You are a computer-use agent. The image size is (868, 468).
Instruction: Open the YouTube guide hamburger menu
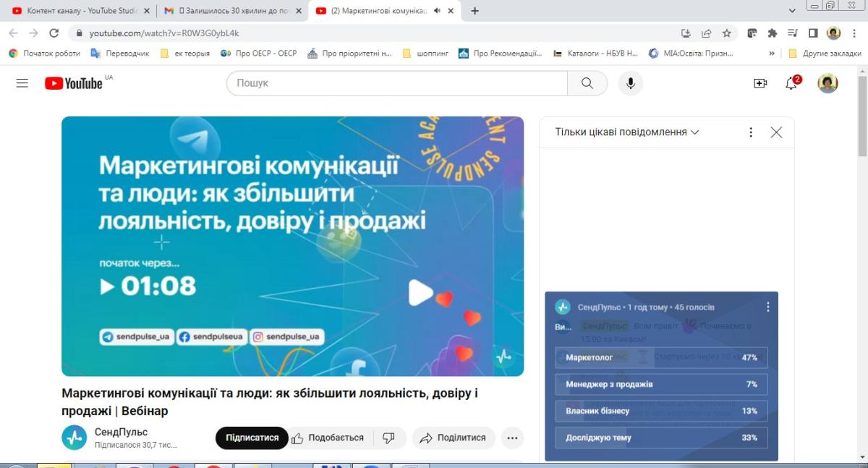[x=22, y=83]
